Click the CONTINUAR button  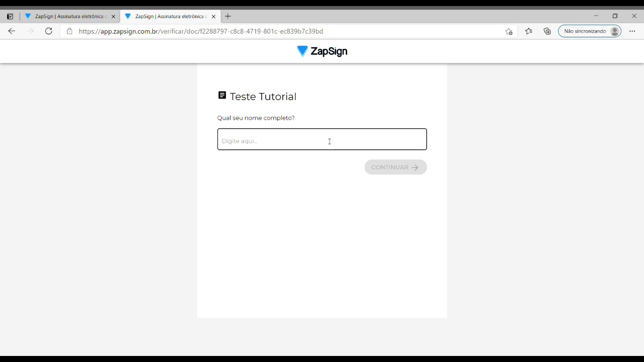(x=395, y=167)
